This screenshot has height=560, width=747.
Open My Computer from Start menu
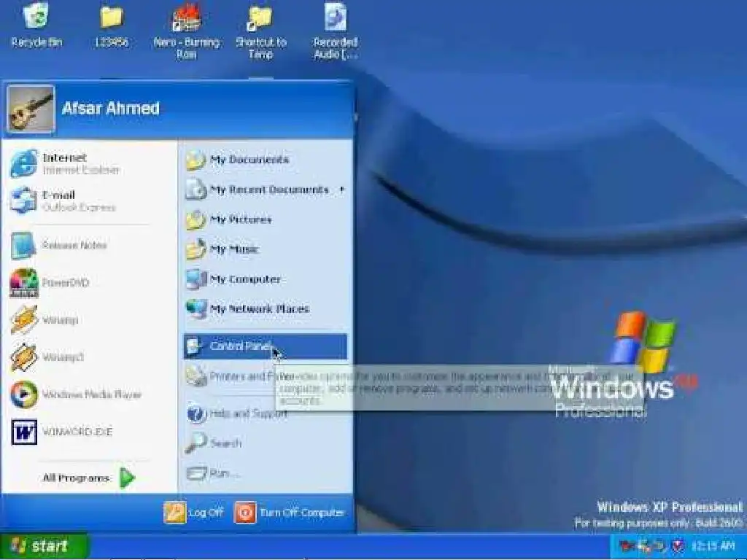pyautogui.click(x=233, y=279)
